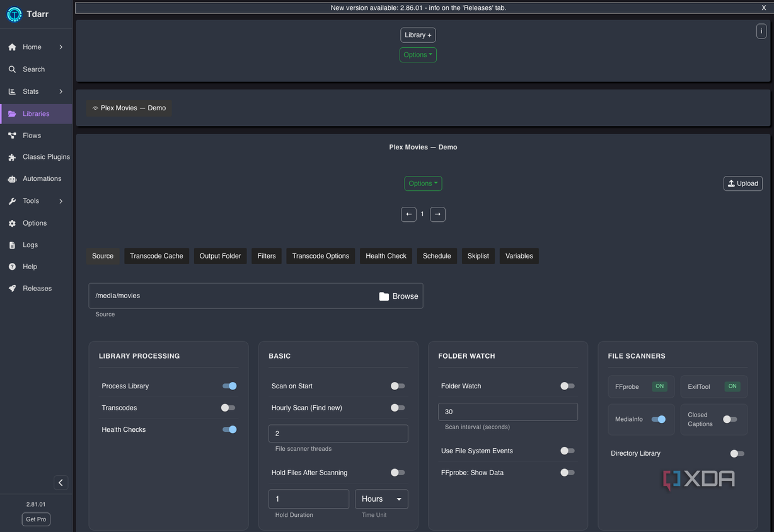Go to previous library page arrow
The width and height of the screenshot is (774, 532).
click(408, 214)
